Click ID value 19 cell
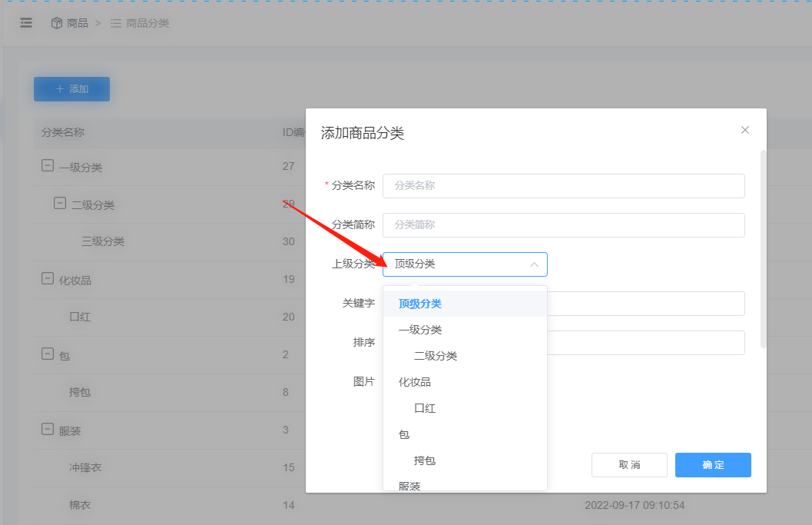The width and height of the screenshot is (812, 525). pos(288,279)
